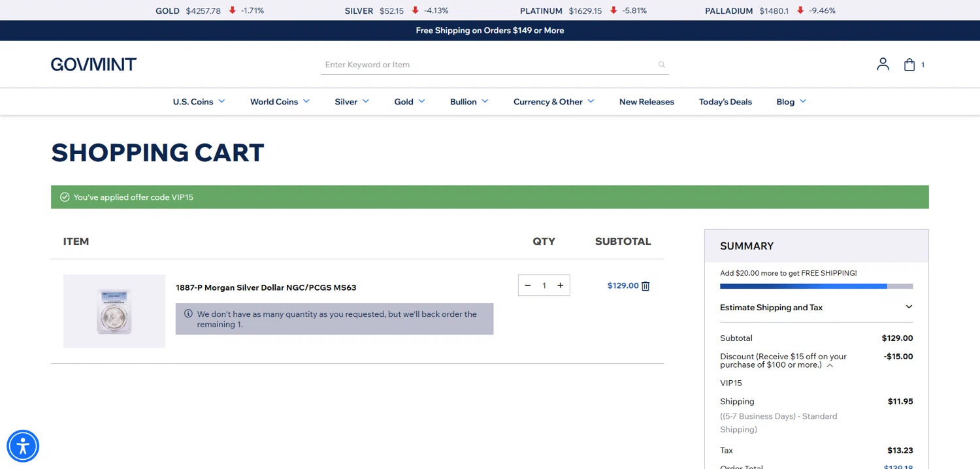Click the item subtotal $129.00 price

(623, 285)
